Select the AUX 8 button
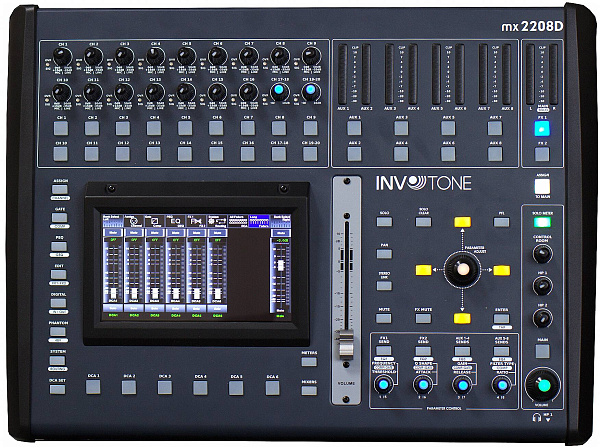The height and width of the screenshot is (448, 600). click(x=495, y=154)
